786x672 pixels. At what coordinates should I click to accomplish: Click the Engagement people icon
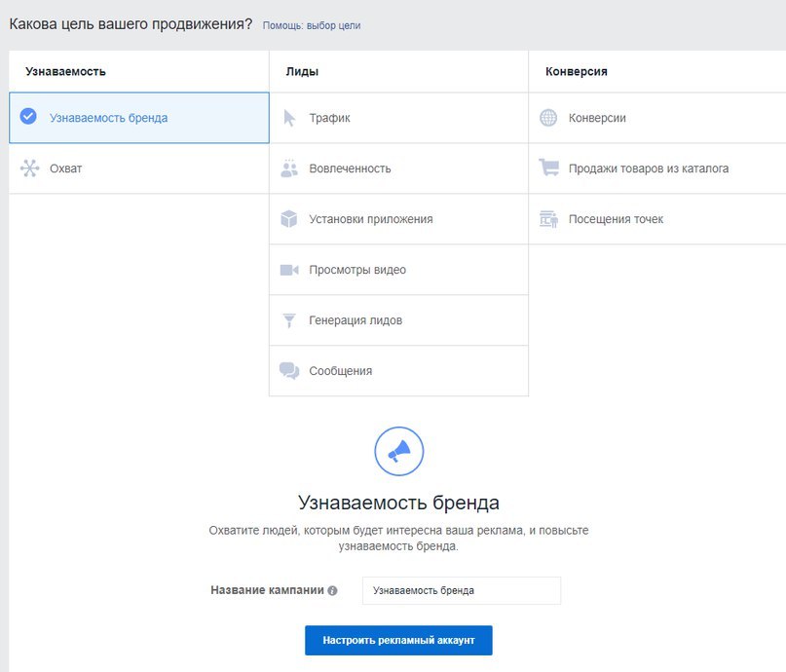(x=289, y=168)
